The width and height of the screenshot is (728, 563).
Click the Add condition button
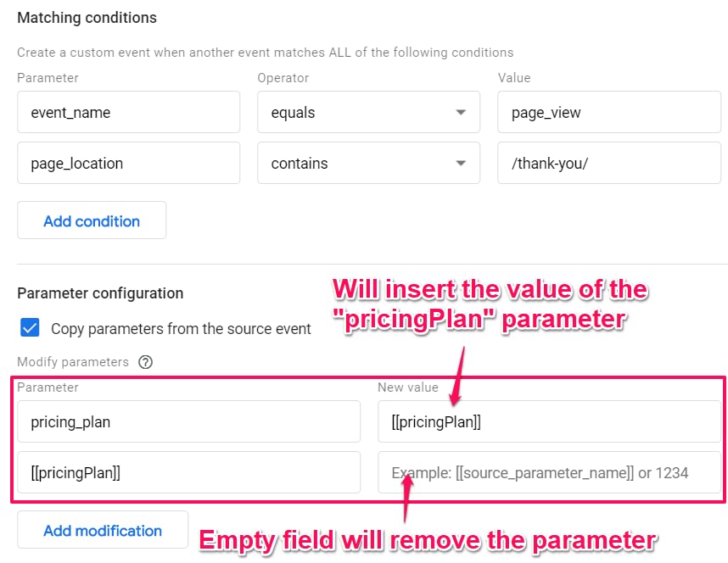(92, 220)
